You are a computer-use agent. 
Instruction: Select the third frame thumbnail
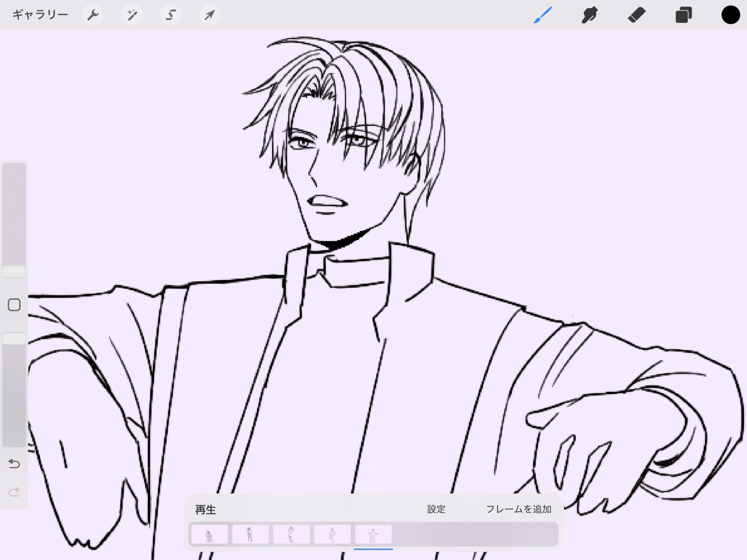(291, 534)
